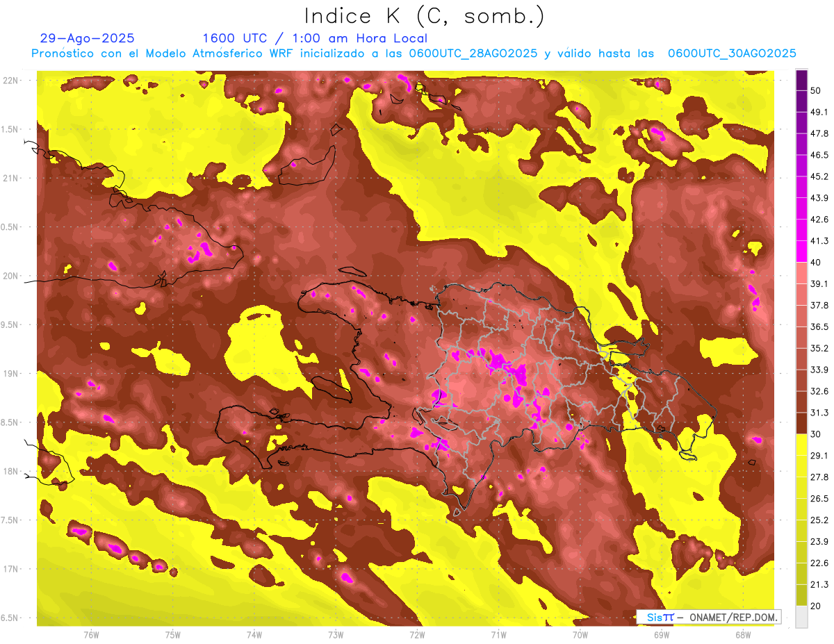Click the legend value '25.2'

819,520
